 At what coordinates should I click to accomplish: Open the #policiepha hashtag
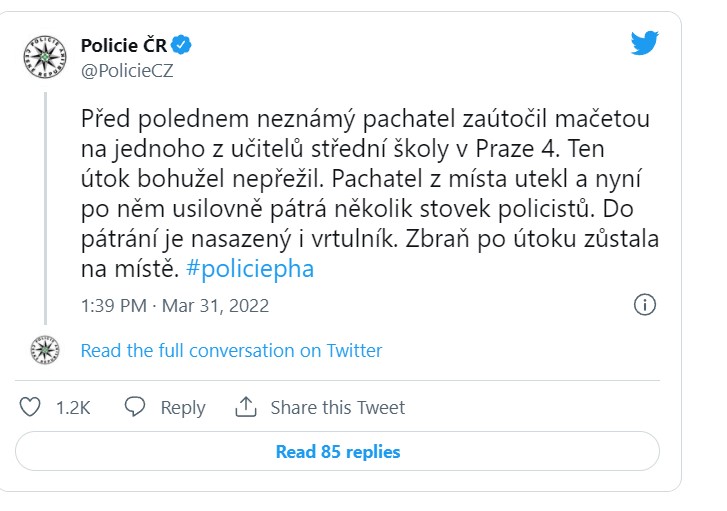pyautogui.click(x=250, y=270)
